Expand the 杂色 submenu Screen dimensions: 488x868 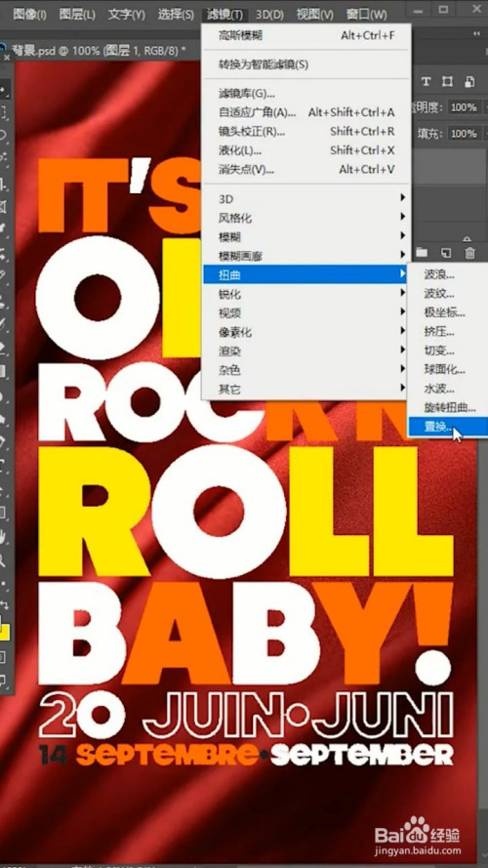[x=306, y=370]
